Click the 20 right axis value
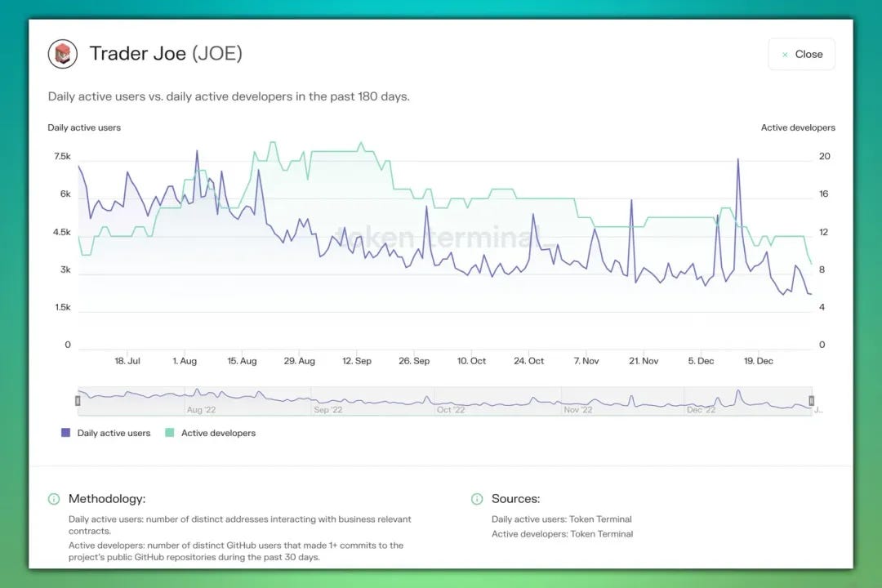Screen dimensions: 882x588 pos(824,157)
